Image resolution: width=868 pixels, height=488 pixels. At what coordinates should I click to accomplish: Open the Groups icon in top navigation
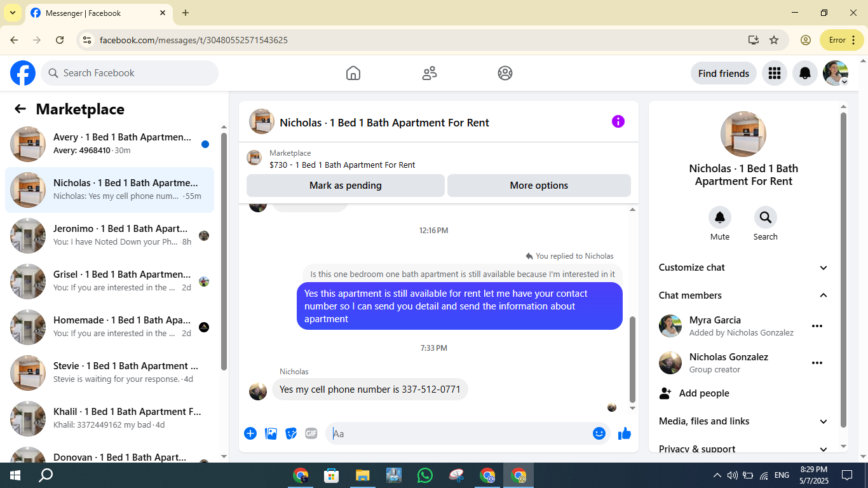tap(505, 73)
